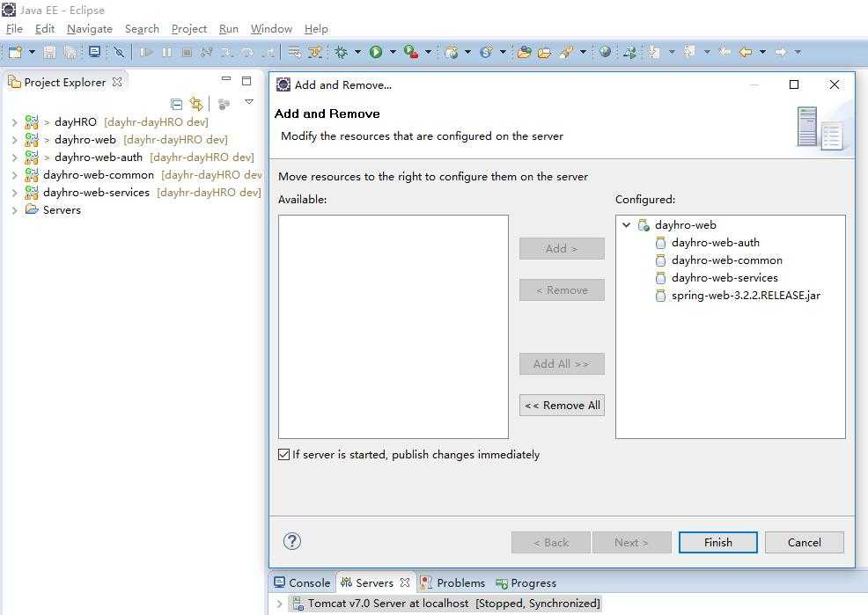Click the New wizard toolbar icon

16,52
